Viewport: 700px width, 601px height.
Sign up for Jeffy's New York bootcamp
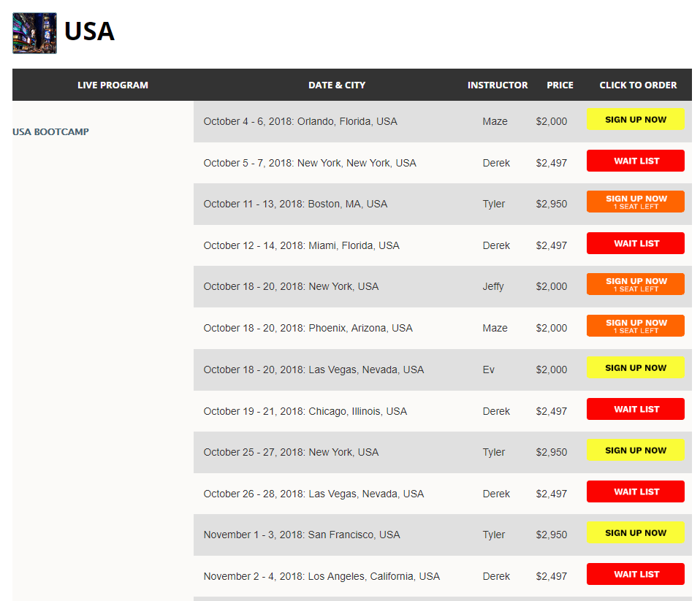pos(635,284)
